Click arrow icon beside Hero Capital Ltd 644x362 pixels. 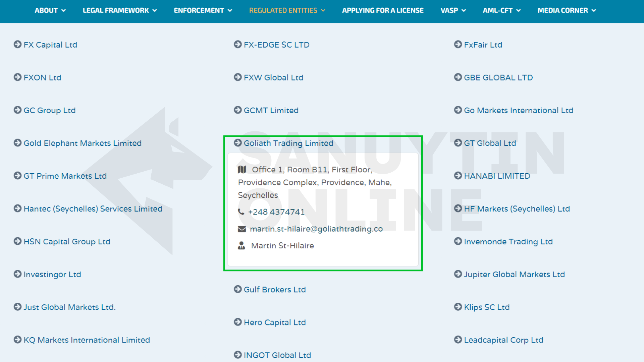click(238, 322)
